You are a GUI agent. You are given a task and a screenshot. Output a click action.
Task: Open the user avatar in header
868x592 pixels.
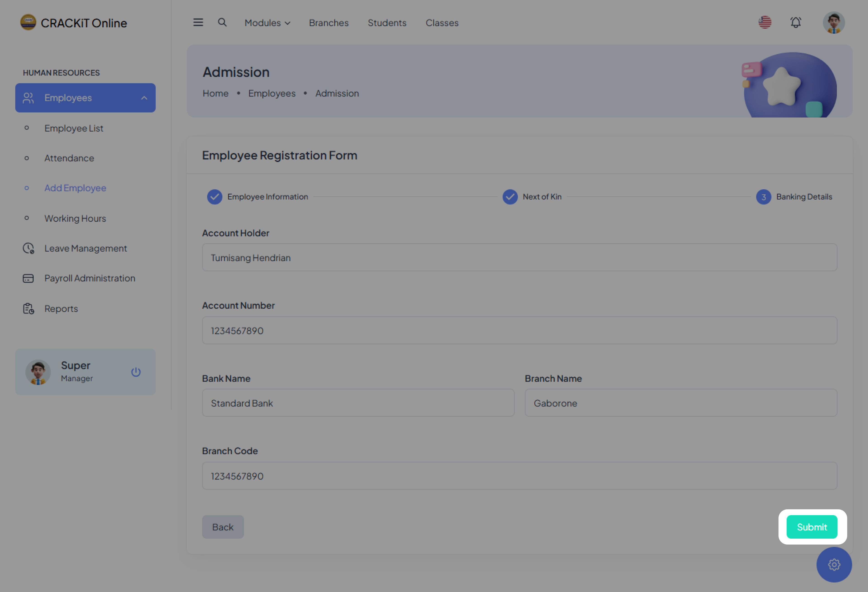point(834,22)
